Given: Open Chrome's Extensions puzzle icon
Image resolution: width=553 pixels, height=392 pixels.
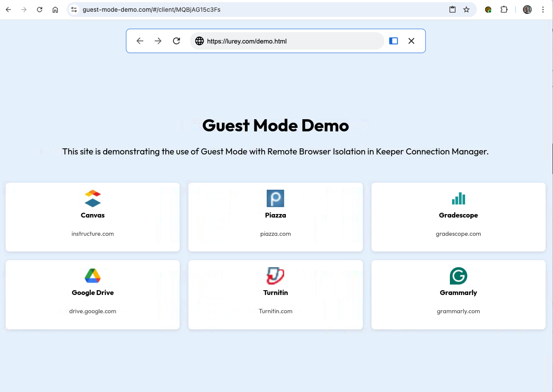Looking at the screenshot, I should pyautogui.click(x=504, y=10).
